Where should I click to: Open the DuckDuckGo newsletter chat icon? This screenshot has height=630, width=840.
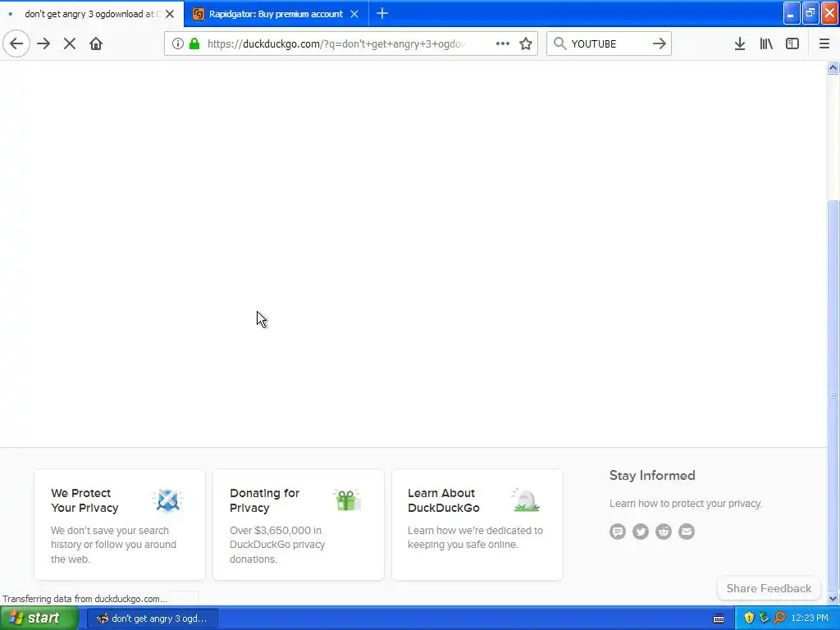coord(618,532)
